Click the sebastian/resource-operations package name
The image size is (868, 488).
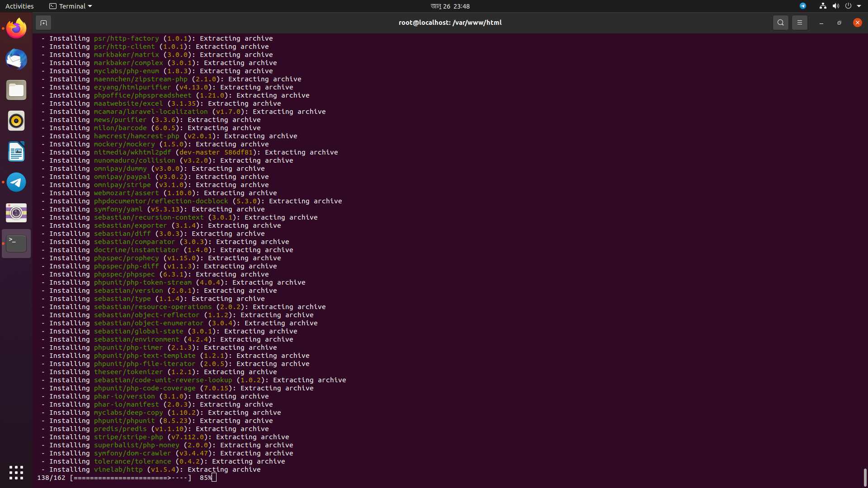click(x=153, y=307)
